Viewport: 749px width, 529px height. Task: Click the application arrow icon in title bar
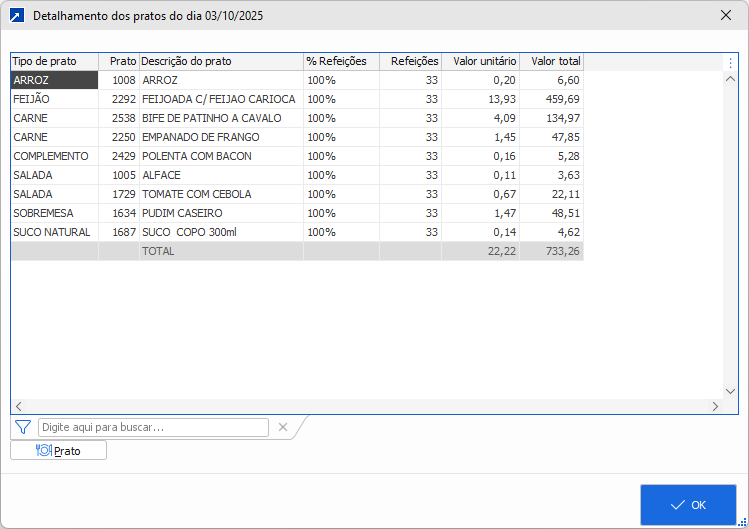pyautogui.click(x=16, y=16)
